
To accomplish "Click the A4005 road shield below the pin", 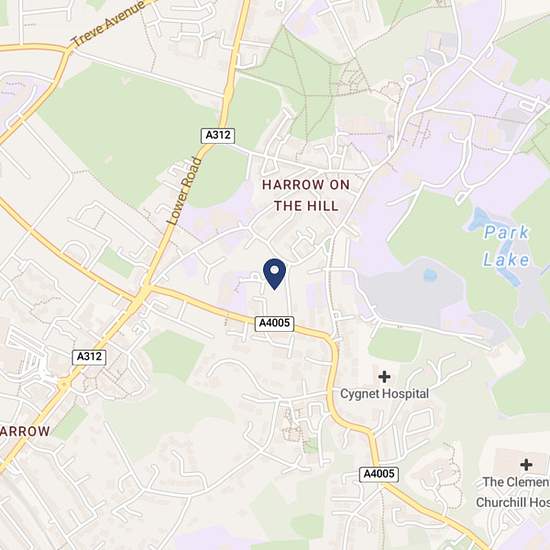I will (274, 323).
